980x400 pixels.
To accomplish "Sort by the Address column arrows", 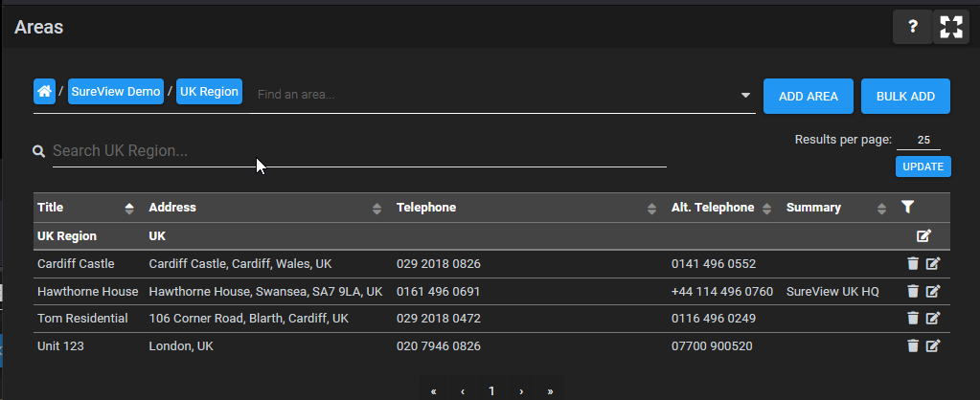I will (376, 209).
